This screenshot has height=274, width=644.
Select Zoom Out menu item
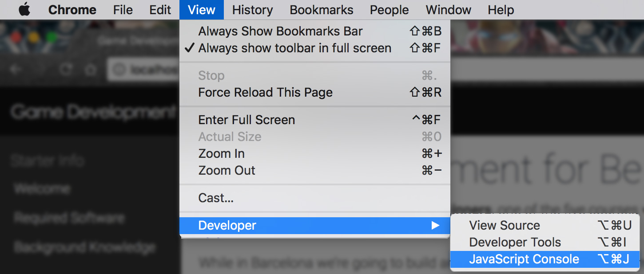[227, 171]
